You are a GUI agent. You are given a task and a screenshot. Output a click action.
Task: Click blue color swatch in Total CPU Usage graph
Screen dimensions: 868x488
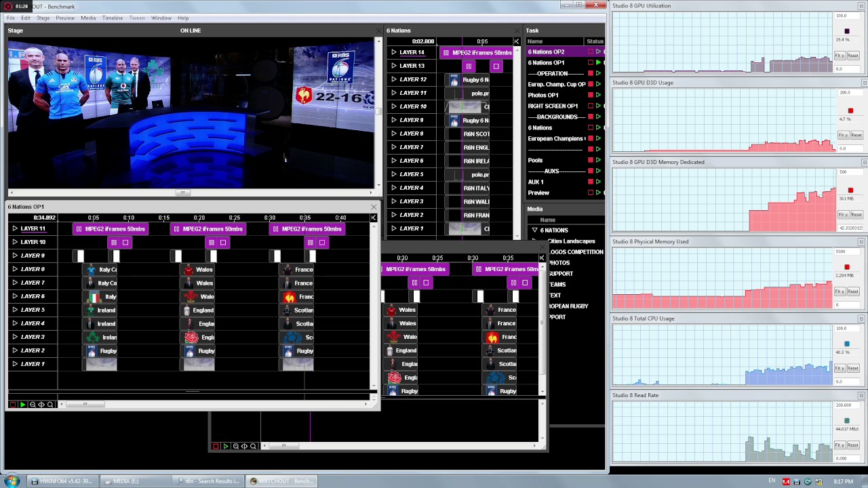(846, 344)
